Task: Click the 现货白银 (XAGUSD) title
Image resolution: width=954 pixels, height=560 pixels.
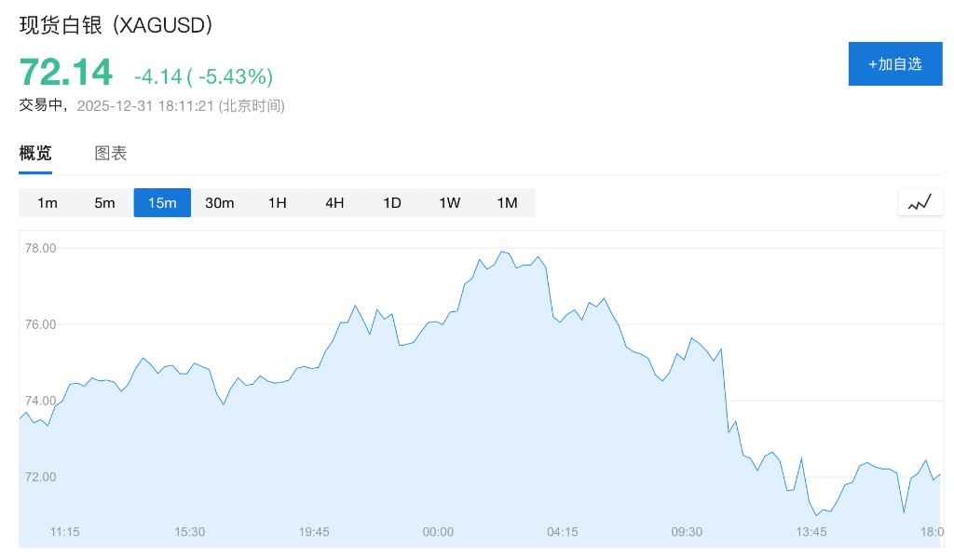Action: (116, 25)
